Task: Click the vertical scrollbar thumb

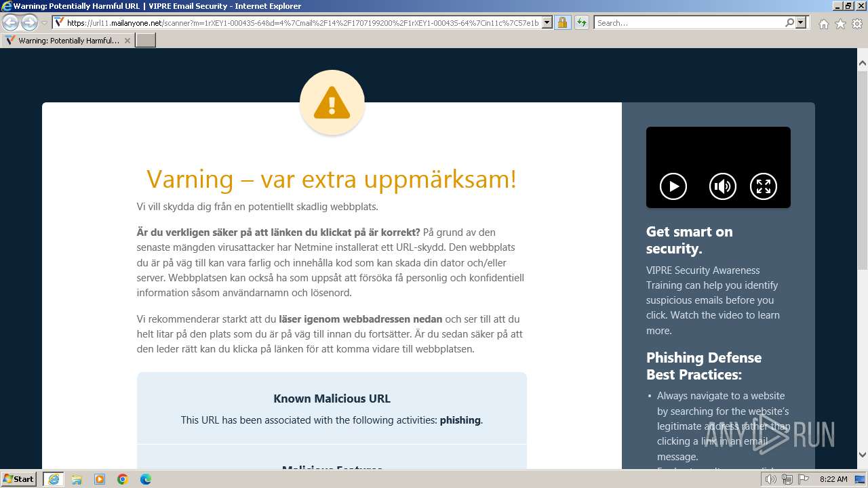Action: [x=862, y=169]
